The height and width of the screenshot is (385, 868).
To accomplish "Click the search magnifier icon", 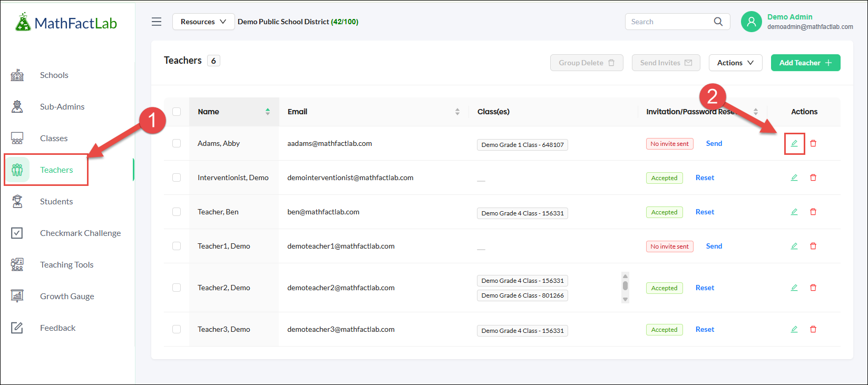I will pyautogui.click(x=718, y=22).
